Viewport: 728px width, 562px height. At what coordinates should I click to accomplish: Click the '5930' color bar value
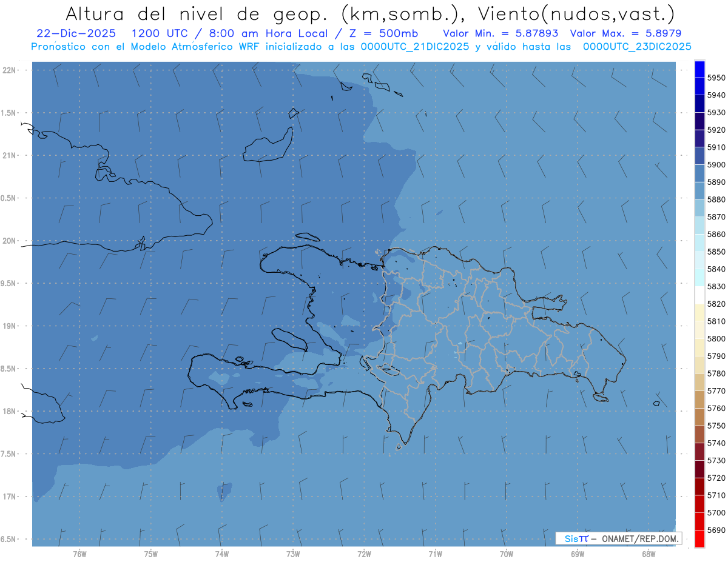[x=716, y=113]
